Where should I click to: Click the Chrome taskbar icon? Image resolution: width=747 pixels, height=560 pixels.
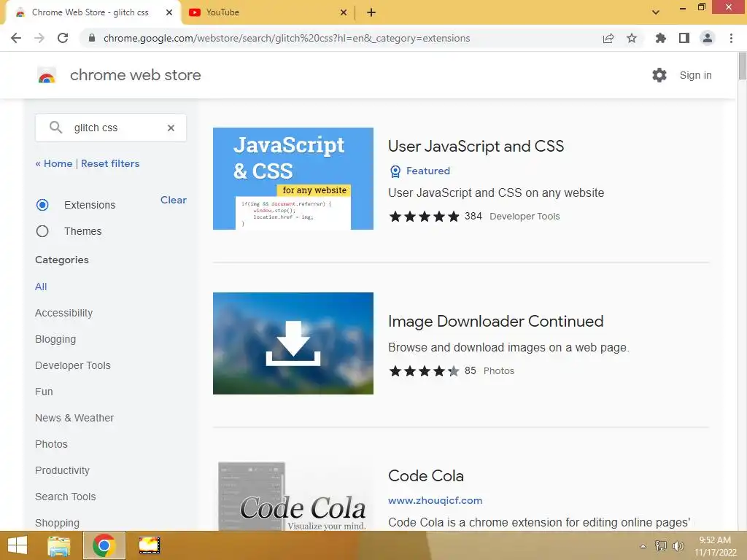[104, 545]
